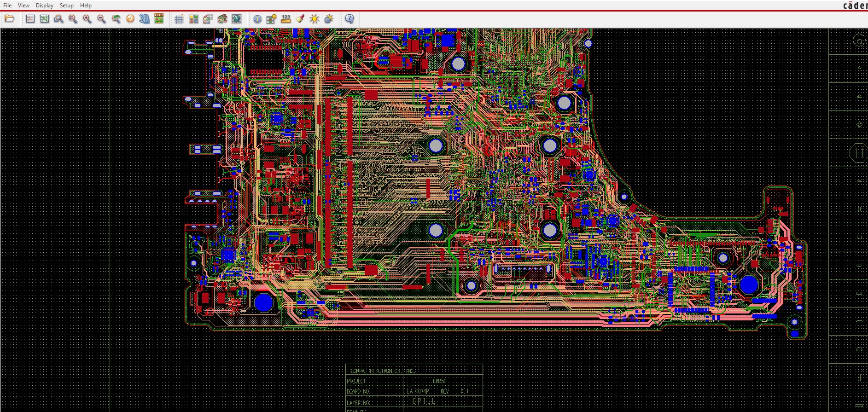Expand the View menu
868x412 pixels.
[x=23, y=6]
